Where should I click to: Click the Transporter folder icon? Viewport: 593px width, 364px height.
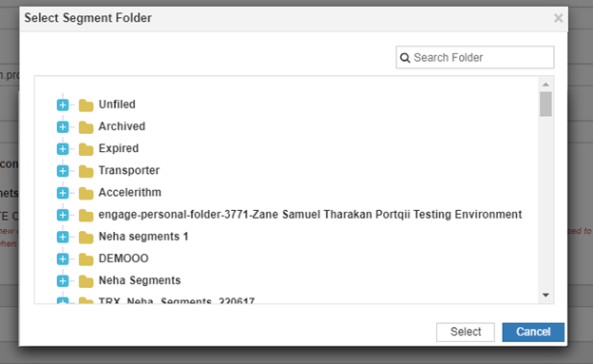click(86, 171)
